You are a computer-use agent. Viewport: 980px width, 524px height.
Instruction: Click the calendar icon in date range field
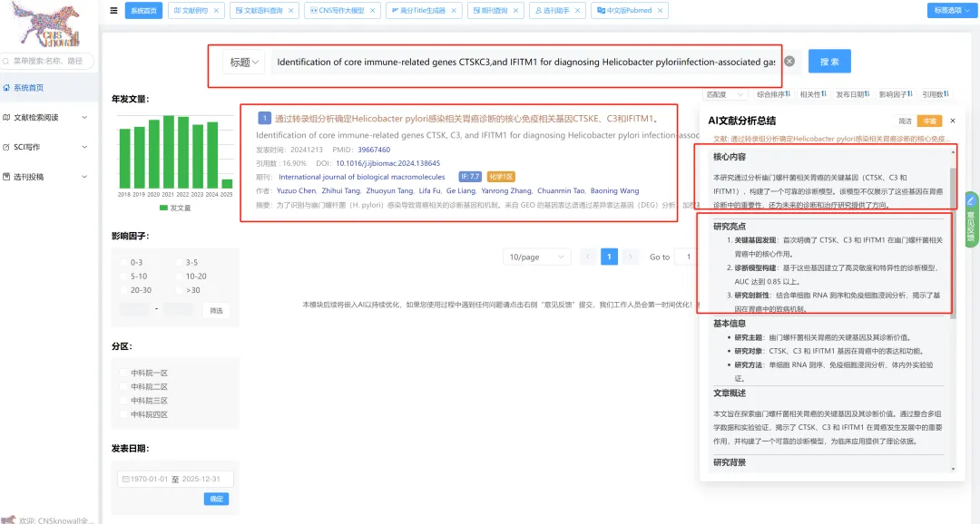(125, 479)
